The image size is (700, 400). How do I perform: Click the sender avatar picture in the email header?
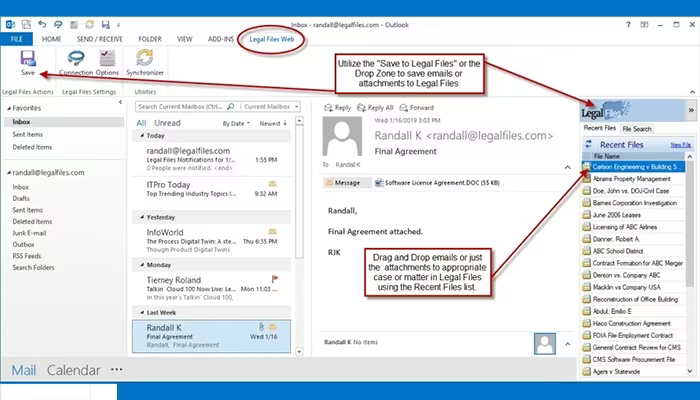tap(342, 136)
